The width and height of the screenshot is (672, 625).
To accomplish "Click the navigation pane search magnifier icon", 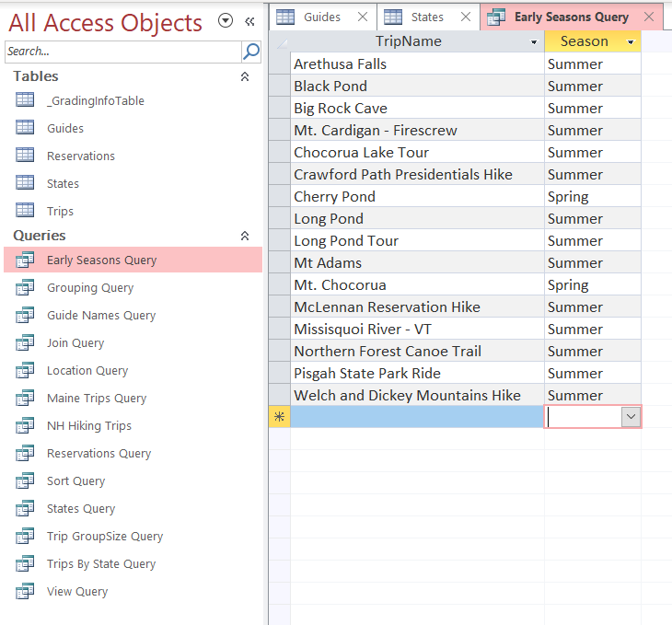I will tap(251, 52).
